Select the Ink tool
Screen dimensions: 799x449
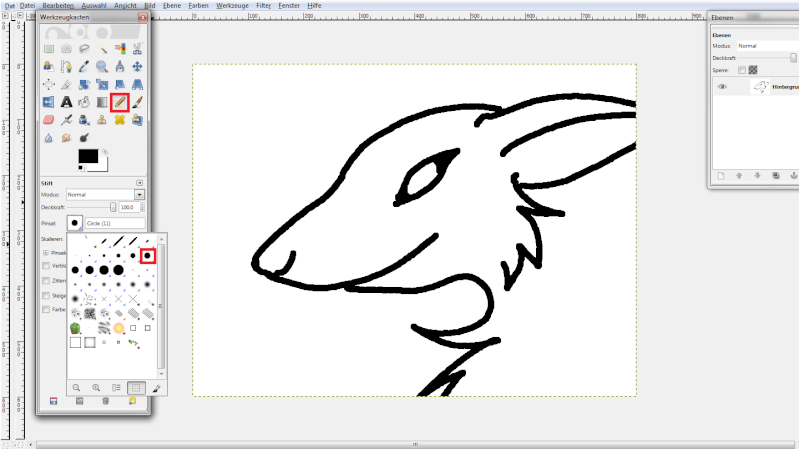tap(84, 120)
